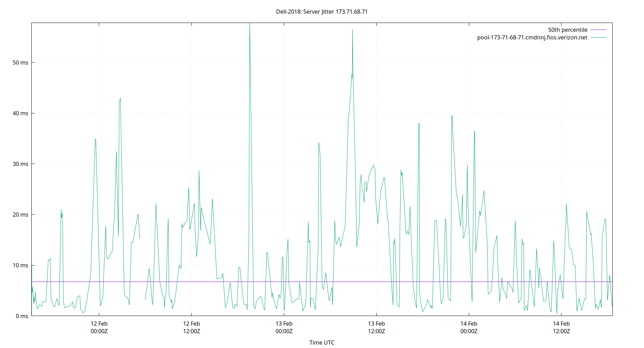644x348 pixels.
Task: Click the Time UTC axis title
Action: click(322, 342)
